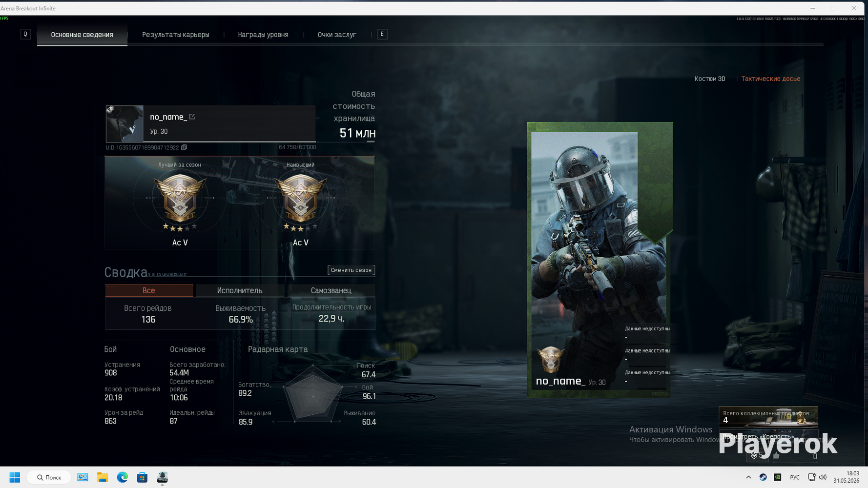Click the '64 758/63 000' experience text
The height and width of the screenshot is (488, 868).
pos(297,147)
